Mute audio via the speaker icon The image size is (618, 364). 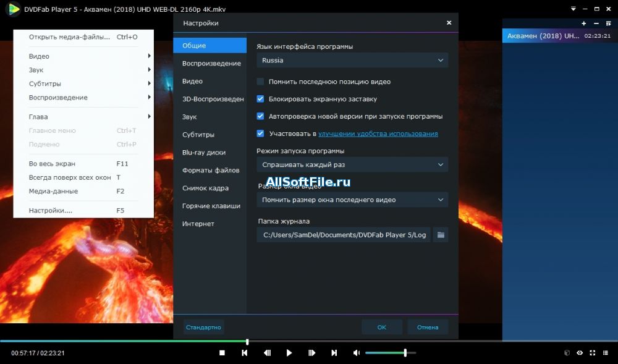pos(357,353)
